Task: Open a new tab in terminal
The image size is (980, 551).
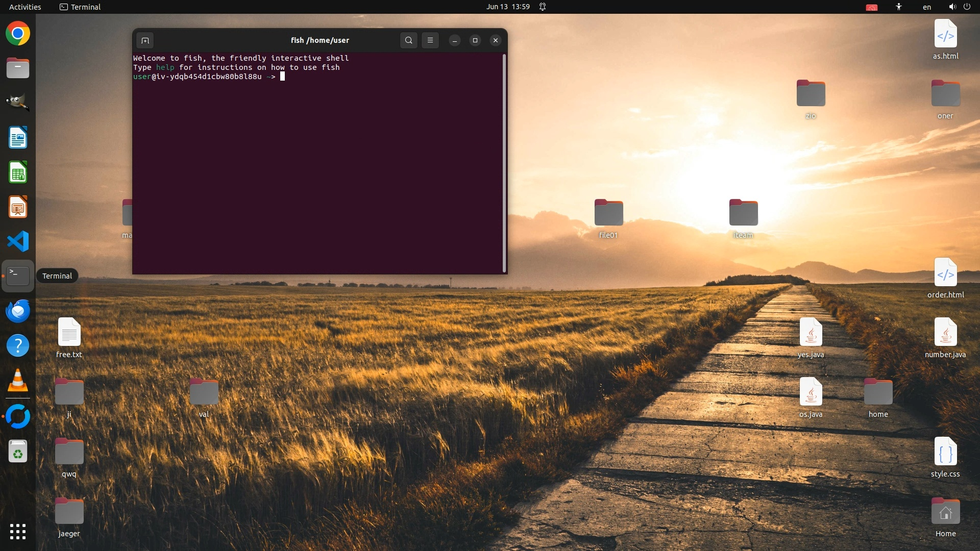Action: coord(145,40)
